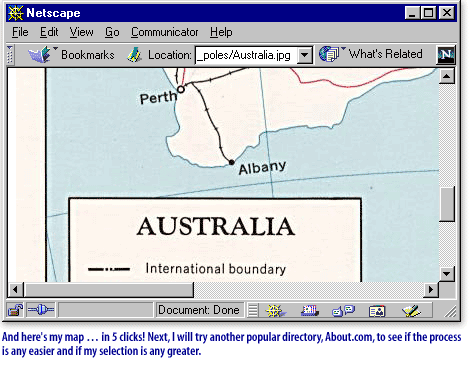470x390 pixels.
Task: Open the Newsgroups component icon
Action: point(343,311)
